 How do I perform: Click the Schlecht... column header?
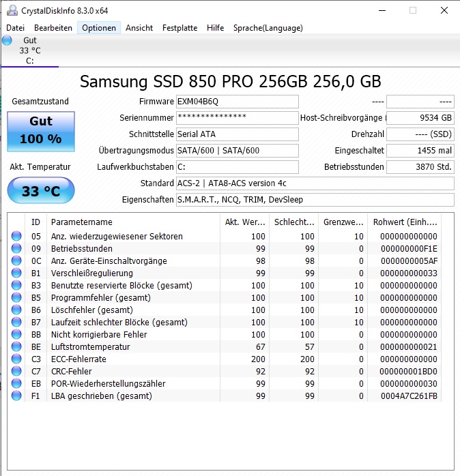click(293, 222)
